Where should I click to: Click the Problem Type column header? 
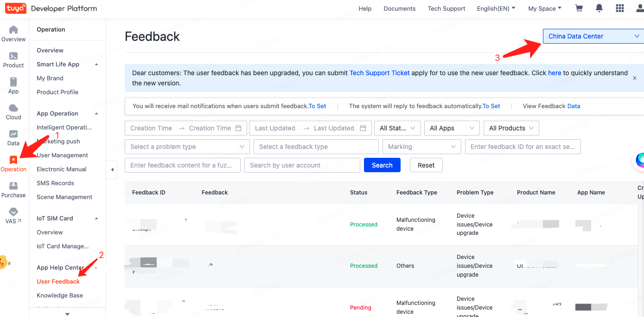coord(475,192)
